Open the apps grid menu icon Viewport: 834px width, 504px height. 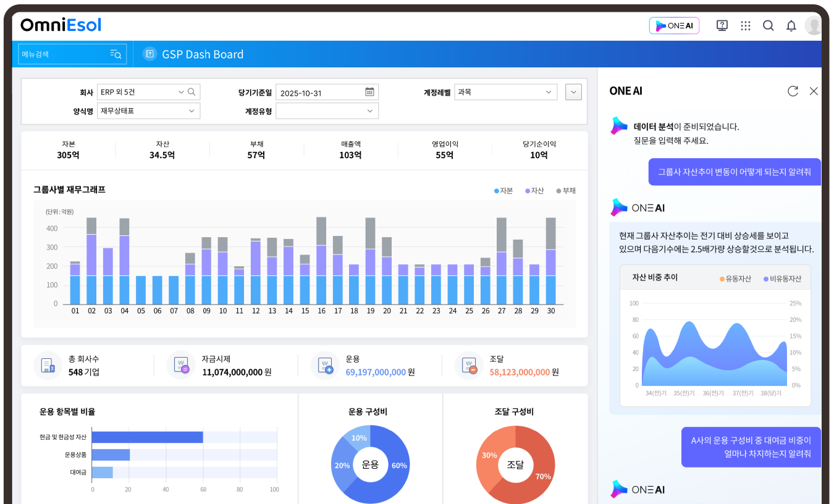[746, 25]
